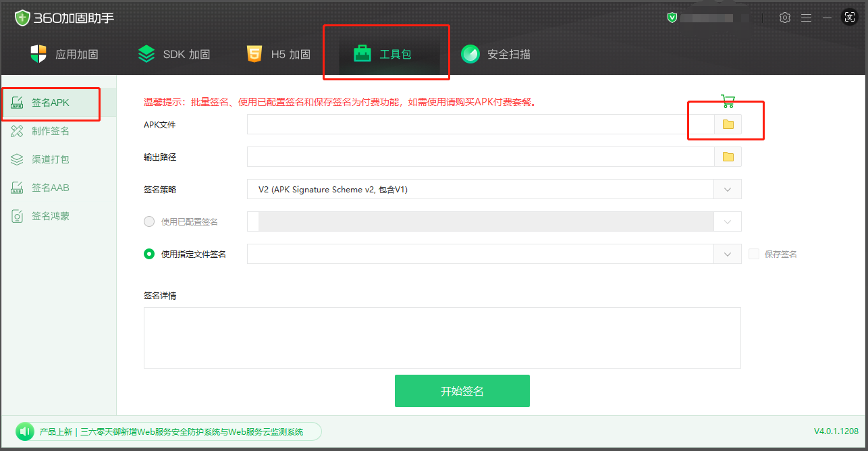Browse for 输出路径 with folder icon
The image size is (868, 451).
(x=728, y=157)
